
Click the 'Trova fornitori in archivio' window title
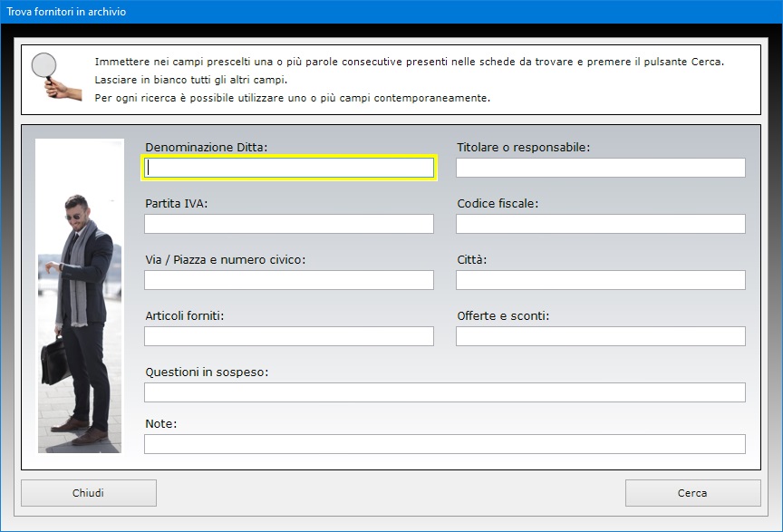(66, 12)
